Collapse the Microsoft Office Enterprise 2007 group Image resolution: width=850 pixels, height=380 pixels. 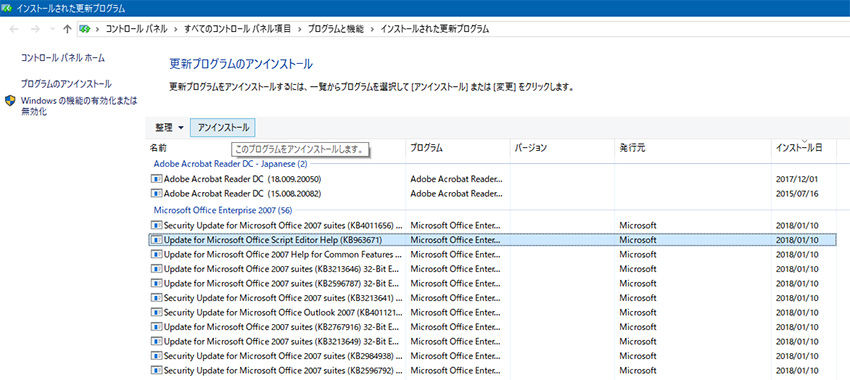pos(223,210)
